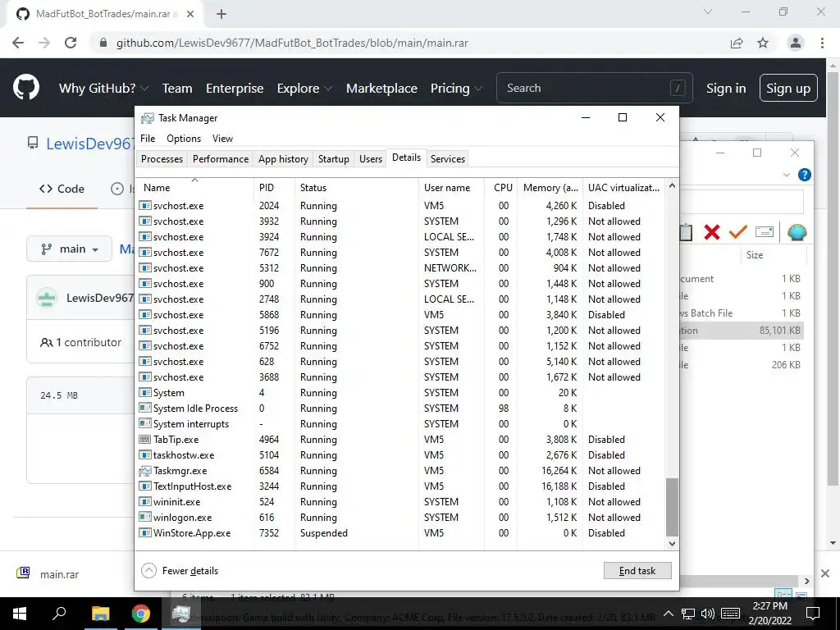Select the Taskmgr.exe process row

click(401, 470)
